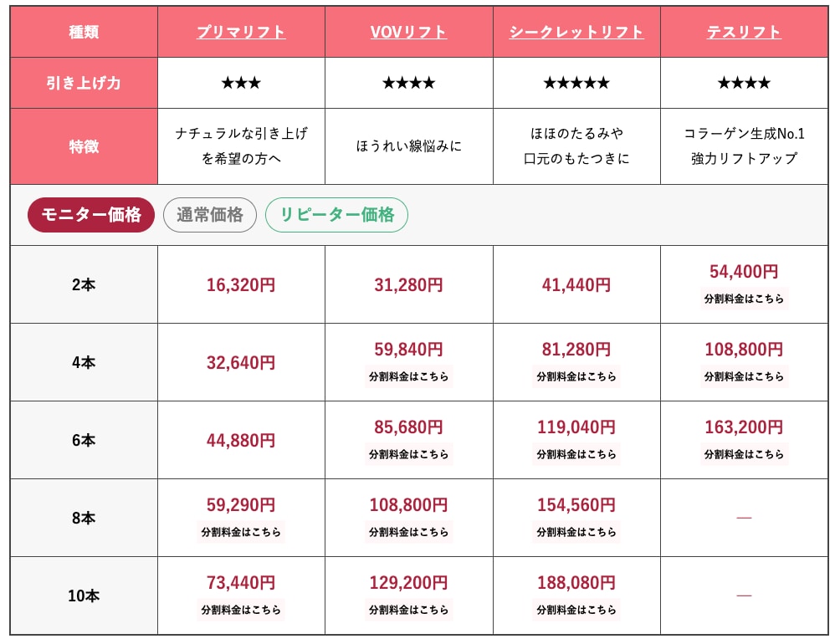Select the モニター価格 tab
Image resolution: width=835 pixels, height=644 pixels.
[x=91, y=215]
